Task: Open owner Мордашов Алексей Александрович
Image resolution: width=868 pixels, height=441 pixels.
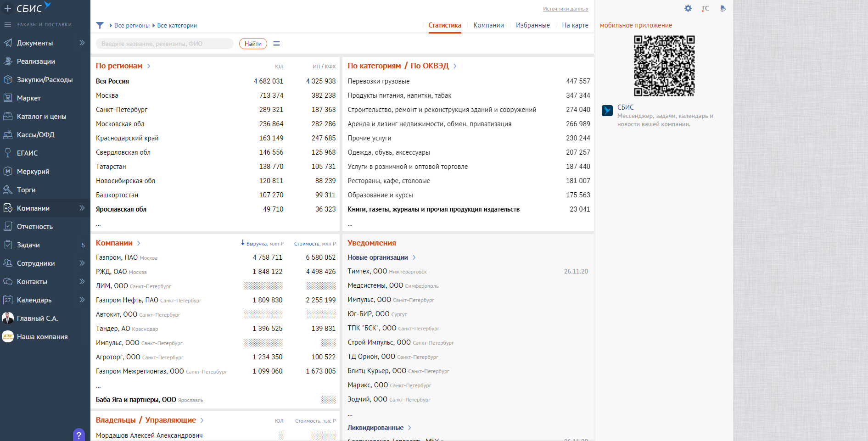Action: click(x=149, y=435)
